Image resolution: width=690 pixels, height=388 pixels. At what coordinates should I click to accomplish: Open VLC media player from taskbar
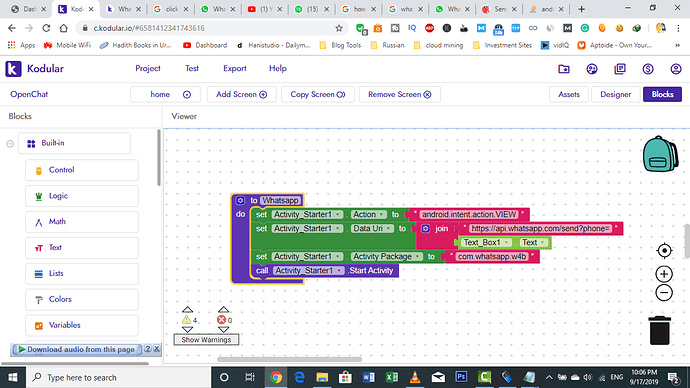click(415, 377)
